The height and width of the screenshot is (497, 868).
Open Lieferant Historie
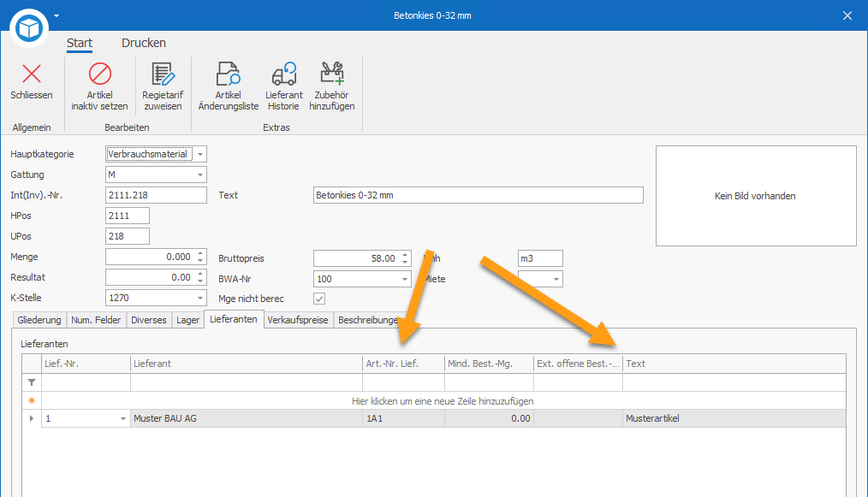tap(283, 86)
